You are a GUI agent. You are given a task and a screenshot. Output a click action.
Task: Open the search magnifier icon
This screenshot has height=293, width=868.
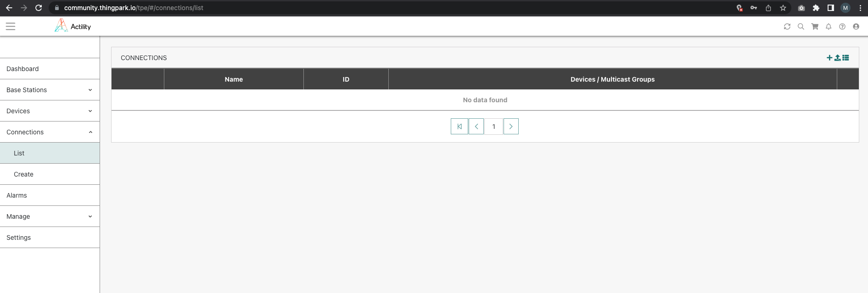click(x=801, y=27)
